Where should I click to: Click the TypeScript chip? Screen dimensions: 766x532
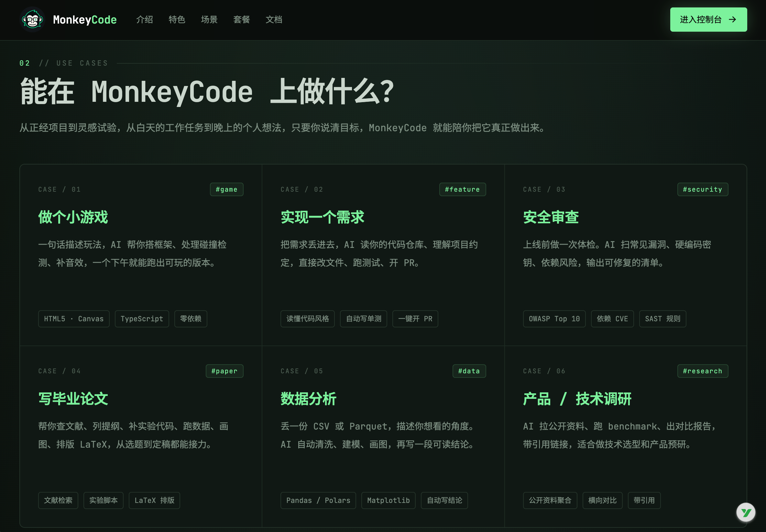[x=142, y=319]
